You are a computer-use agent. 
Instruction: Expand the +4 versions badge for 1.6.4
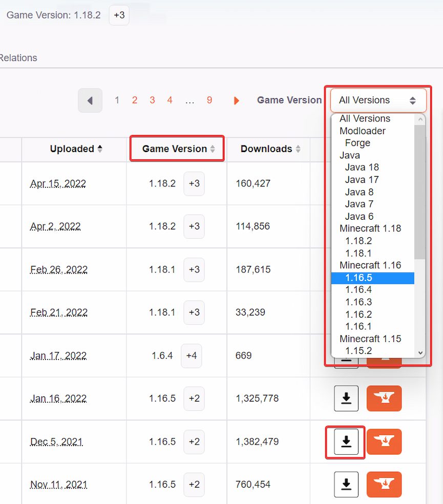(191, 355)
